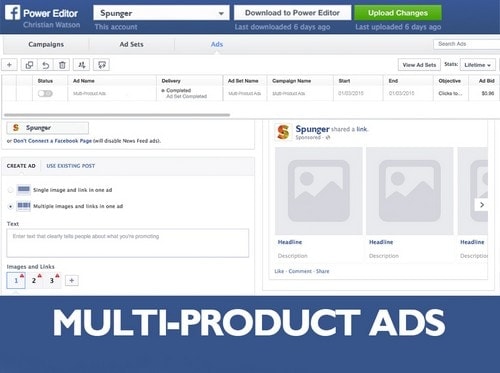Select image and link slot 1
The image size is (500, 373).
tap(16, 280)
